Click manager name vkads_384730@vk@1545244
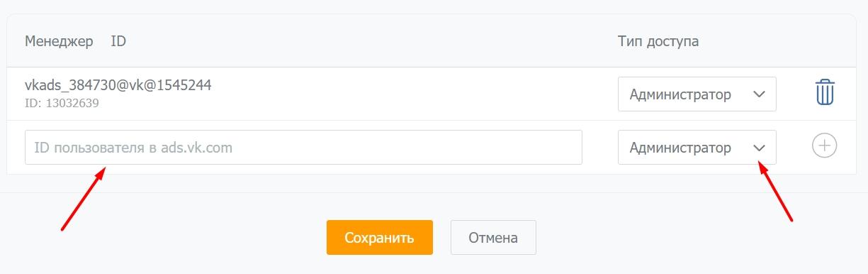 coord(118,85)
